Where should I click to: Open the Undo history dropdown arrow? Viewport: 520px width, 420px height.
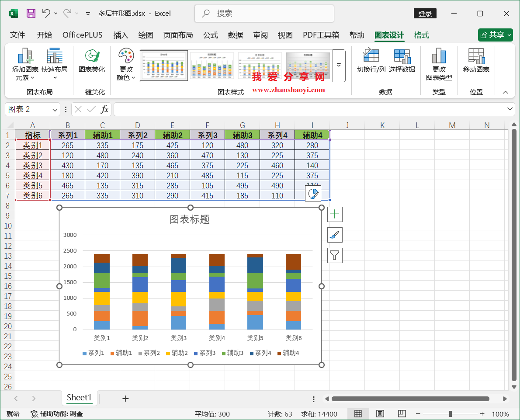(56, 13)
